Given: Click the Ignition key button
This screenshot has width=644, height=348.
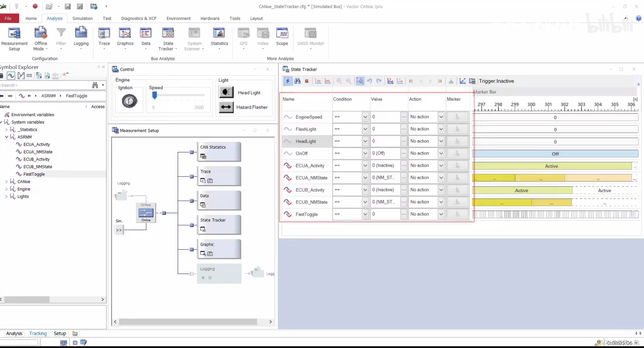Looking at the screenshot, I should tap(129, 101).
